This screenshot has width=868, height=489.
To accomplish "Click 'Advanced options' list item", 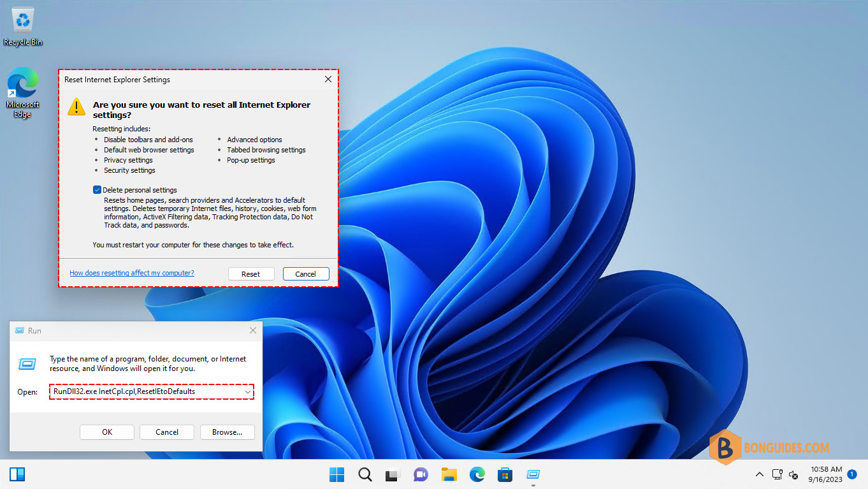I will tap(254, 140).
